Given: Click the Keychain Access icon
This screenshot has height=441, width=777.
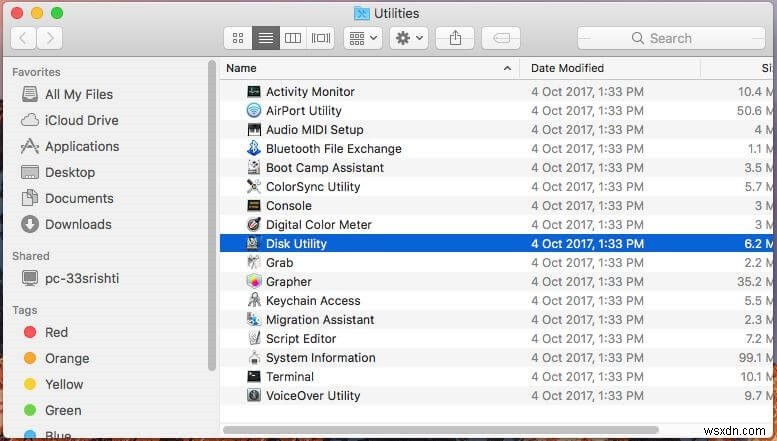Looking at the screenshot, I should (x=254, y=301).
